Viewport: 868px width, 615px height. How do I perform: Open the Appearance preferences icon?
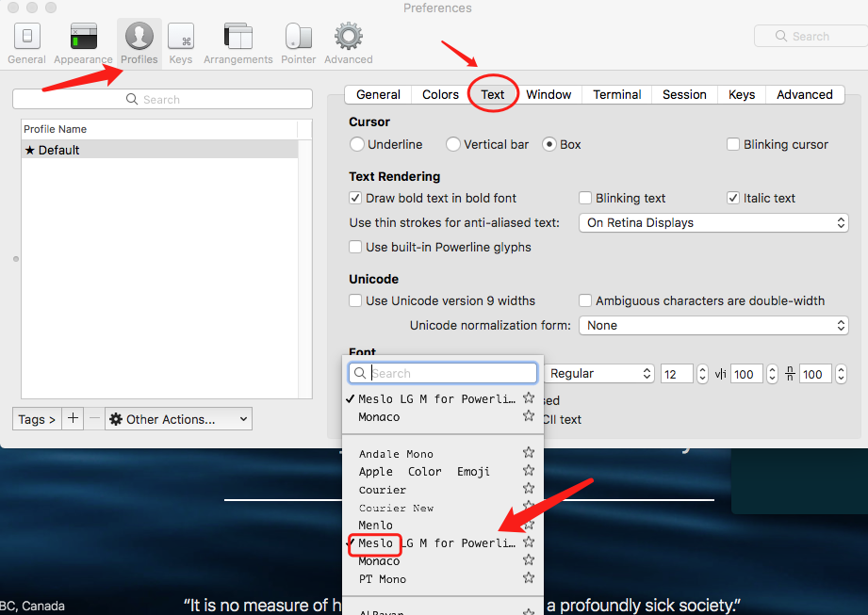83,43
